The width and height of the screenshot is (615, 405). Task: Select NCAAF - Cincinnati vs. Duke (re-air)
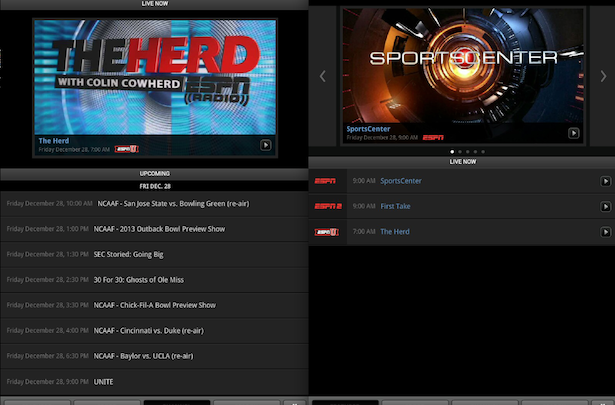pos(154,331)
